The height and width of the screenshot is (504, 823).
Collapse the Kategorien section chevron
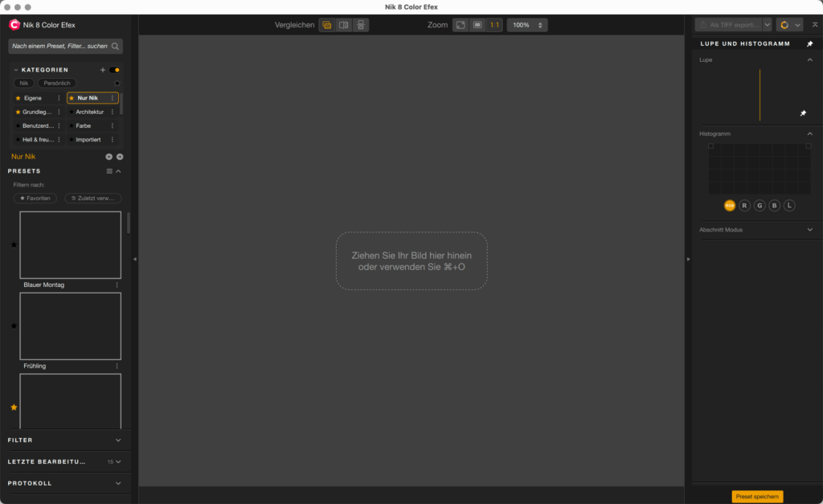[16, 70]
